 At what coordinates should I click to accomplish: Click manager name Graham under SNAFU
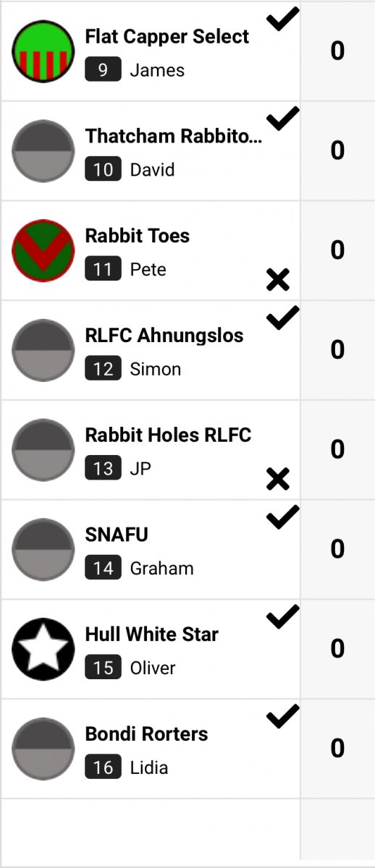tap(161, 569)
